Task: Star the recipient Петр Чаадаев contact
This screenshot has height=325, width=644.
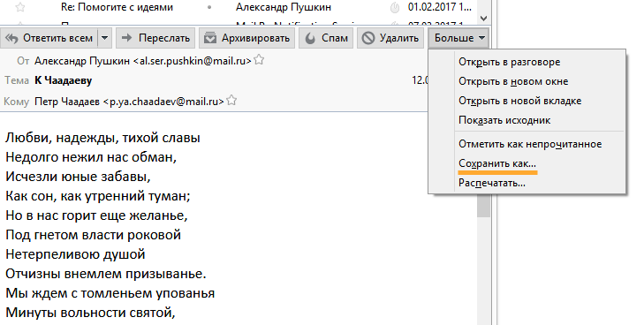Action: click(231, 100)
